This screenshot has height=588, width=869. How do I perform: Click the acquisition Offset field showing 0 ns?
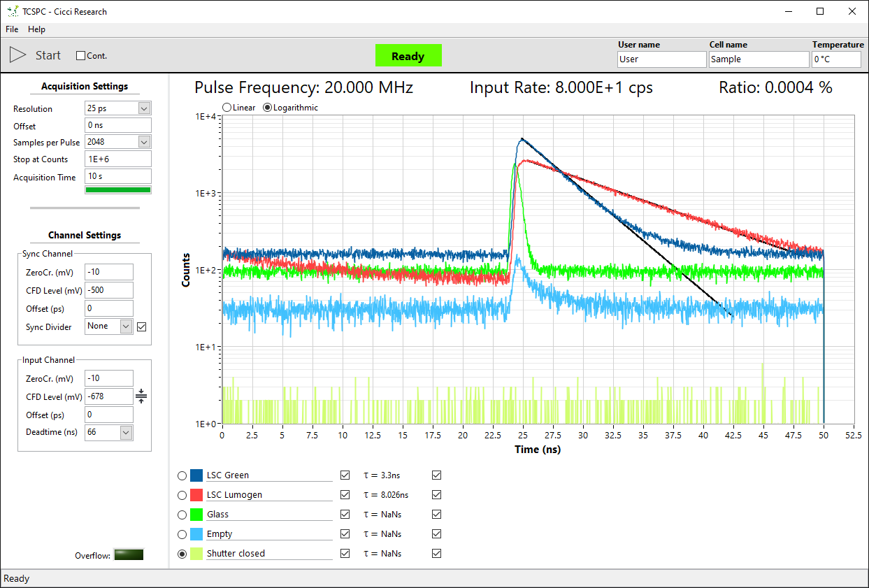[118, 126]
